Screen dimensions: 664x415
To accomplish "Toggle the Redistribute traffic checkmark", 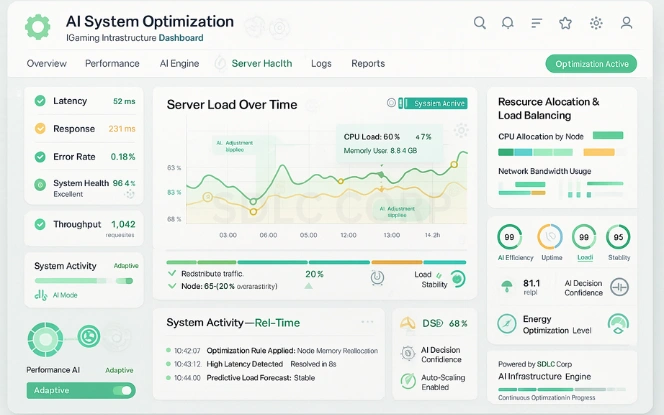I will pos(172,273).
